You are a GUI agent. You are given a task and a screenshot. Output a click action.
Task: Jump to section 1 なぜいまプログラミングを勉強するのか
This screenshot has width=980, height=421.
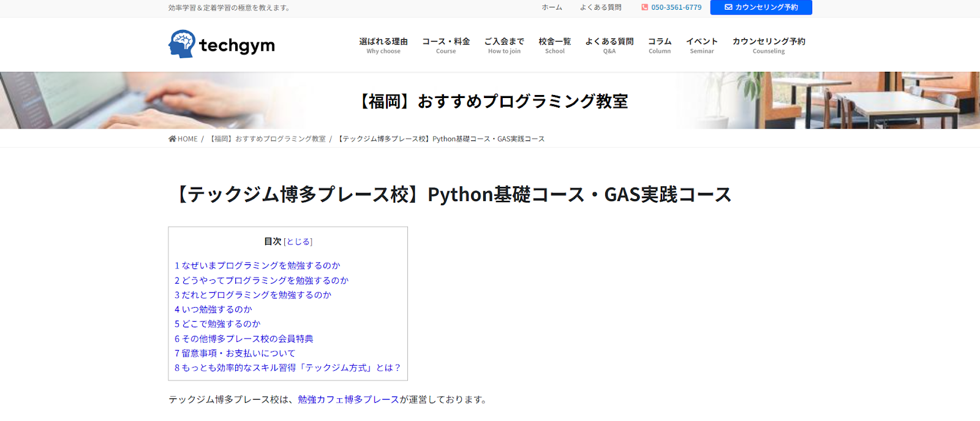pyautogui.click(x=257, y=265)
